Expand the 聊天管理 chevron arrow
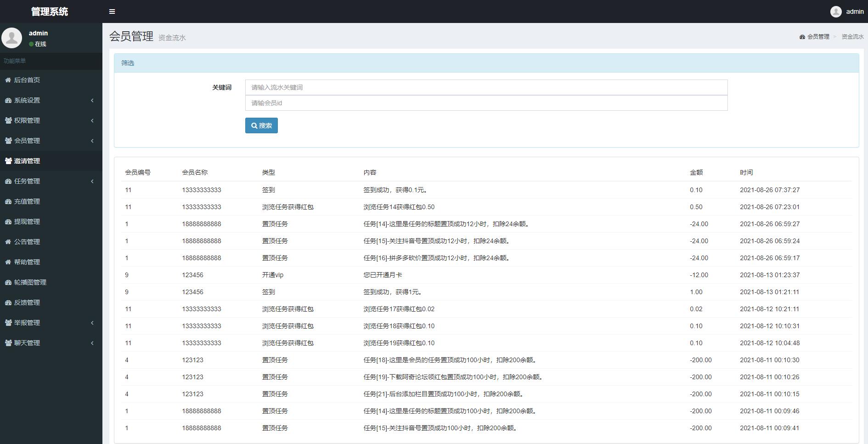 tap(92, 343)
